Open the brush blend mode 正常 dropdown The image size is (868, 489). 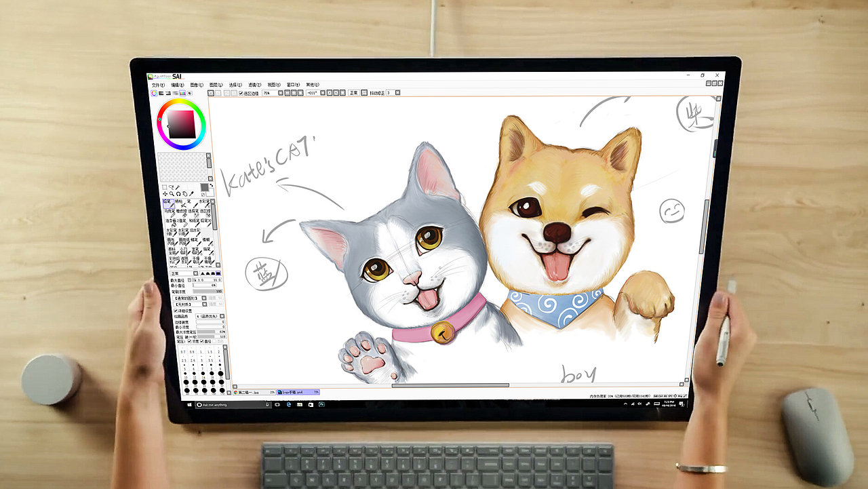coord(184,273)
